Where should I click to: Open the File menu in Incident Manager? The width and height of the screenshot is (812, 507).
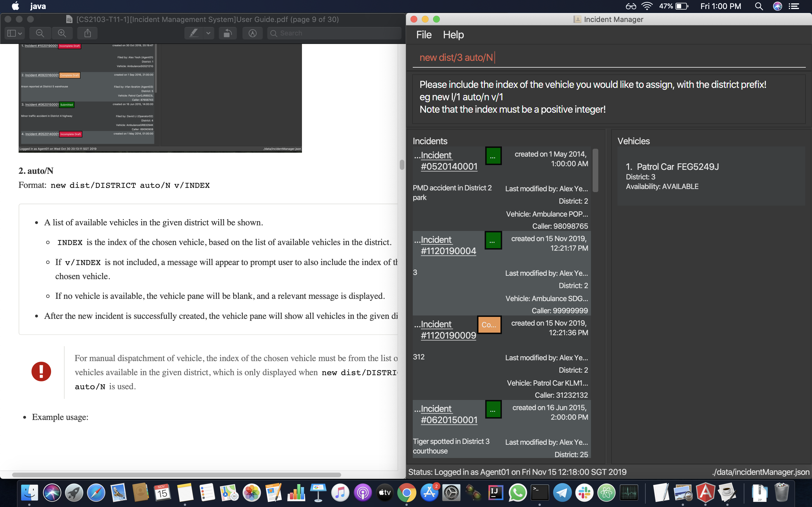(424, 35)
